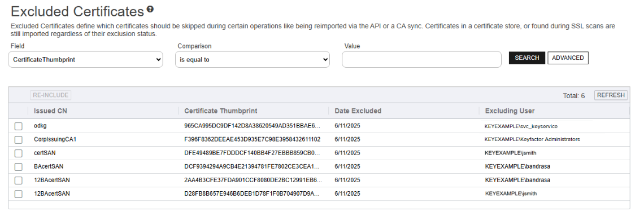The image size is (644, 220).
Task: Sort grid by Date Excluded header
Action: point(358,111)
